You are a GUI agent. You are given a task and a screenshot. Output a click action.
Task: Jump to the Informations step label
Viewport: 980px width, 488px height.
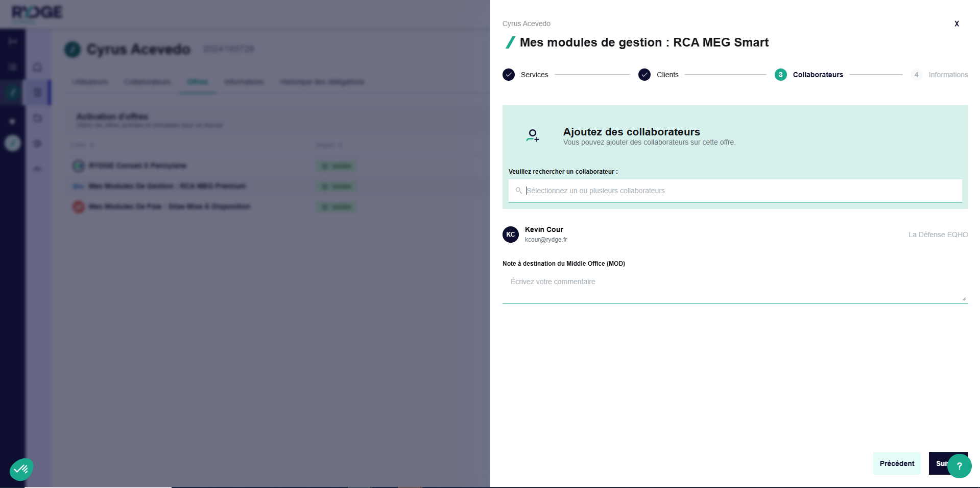pyautogui.click(x=948, y=75)
